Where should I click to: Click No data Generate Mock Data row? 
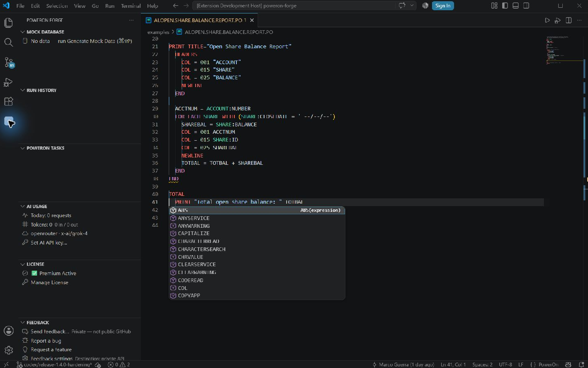[80, 41]
